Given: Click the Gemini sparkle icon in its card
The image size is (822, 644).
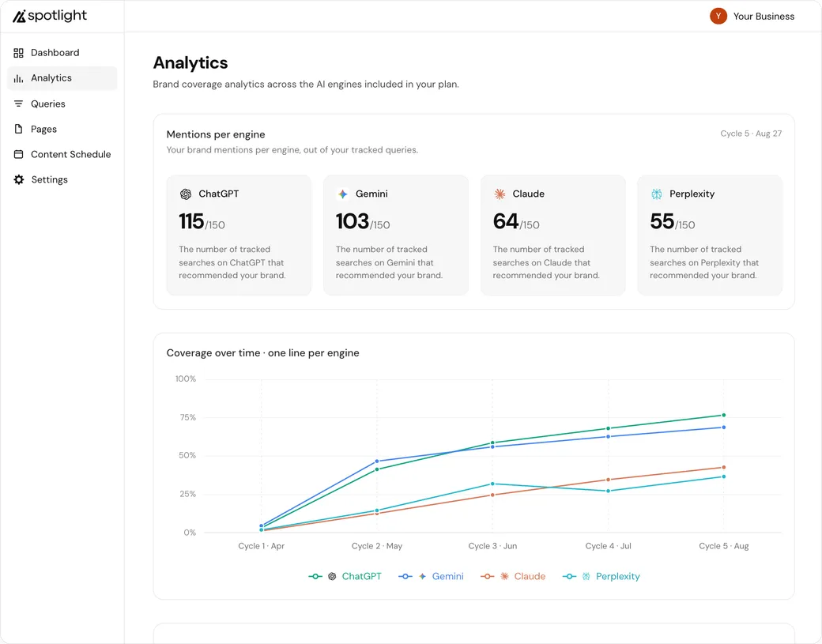Looking at the screenshot, I should [x=343, y=194].
